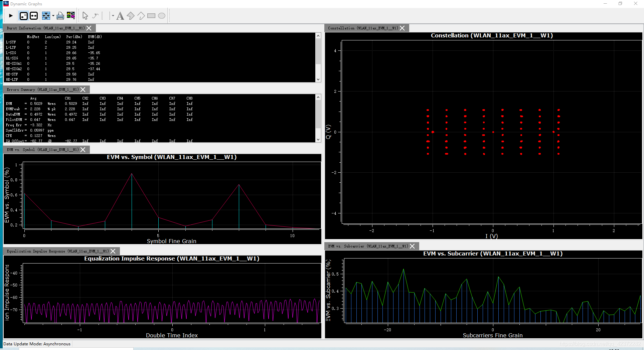Close the EVM vs. Symbol tab

click(83, 150)
